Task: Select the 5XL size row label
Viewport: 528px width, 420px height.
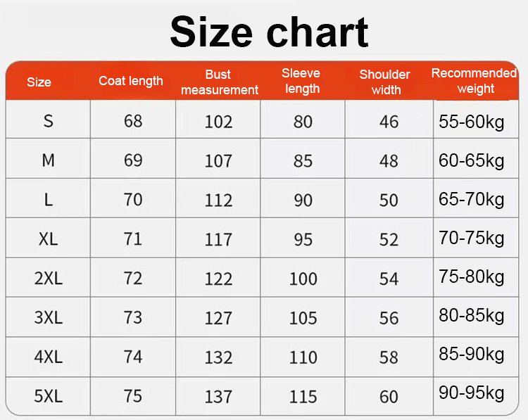Action: (x=48, y=396)
